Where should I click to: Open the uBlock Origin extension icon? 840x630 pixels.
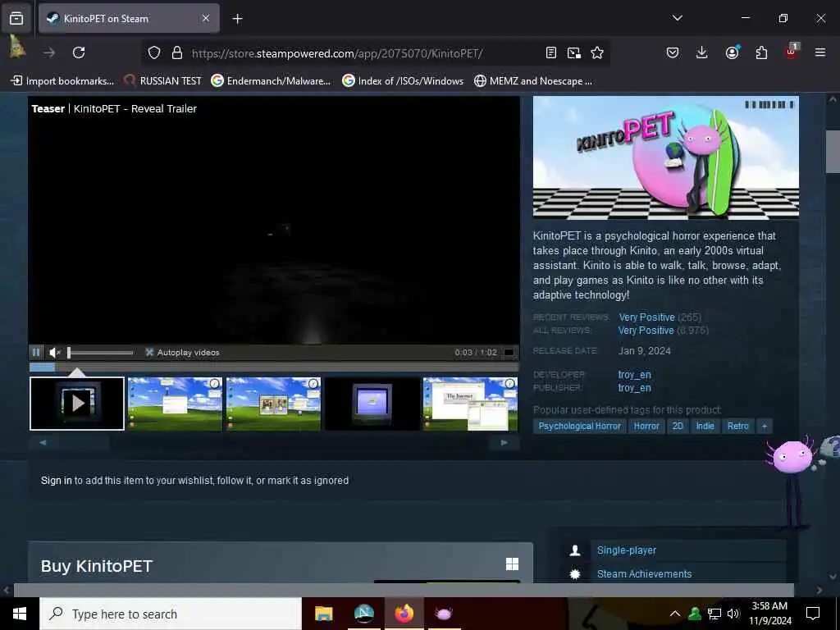(x=792, y=52)
